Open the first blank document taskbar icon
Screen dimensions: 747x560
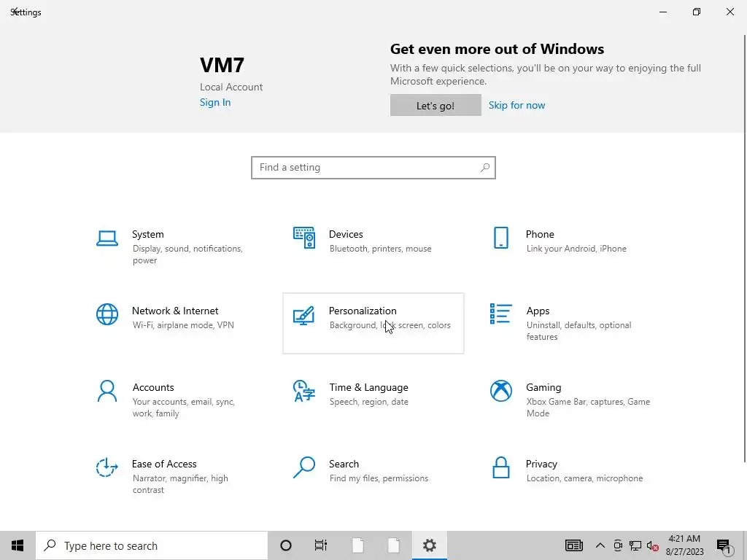pyautogui.click(x=357, y=545)
